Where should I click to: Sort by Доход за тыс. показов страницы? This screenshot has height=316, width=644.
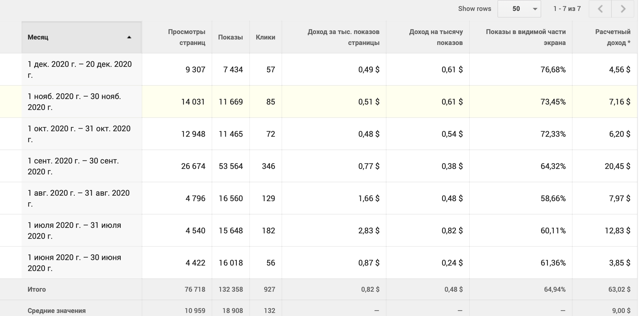(343, 37)
